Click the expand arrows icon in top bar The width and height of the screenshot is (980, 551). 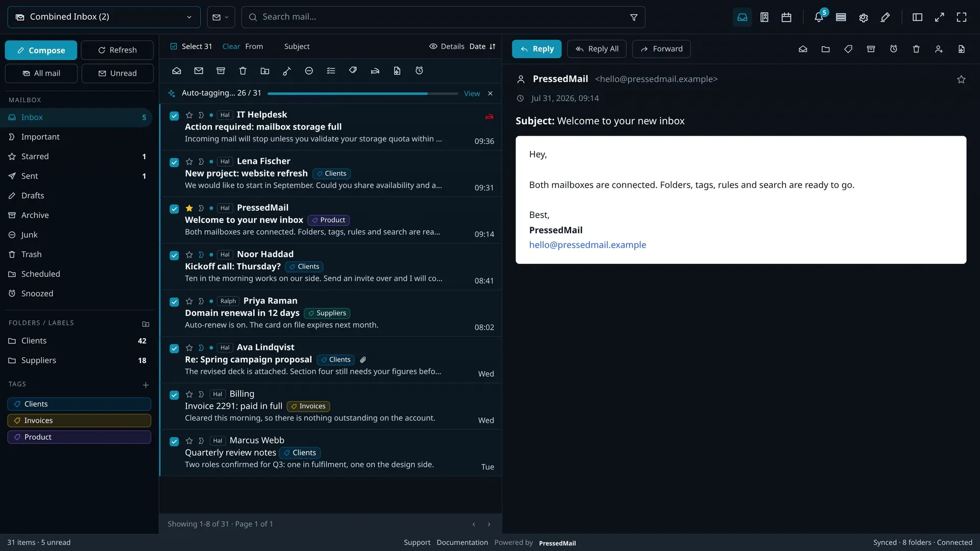940,17
